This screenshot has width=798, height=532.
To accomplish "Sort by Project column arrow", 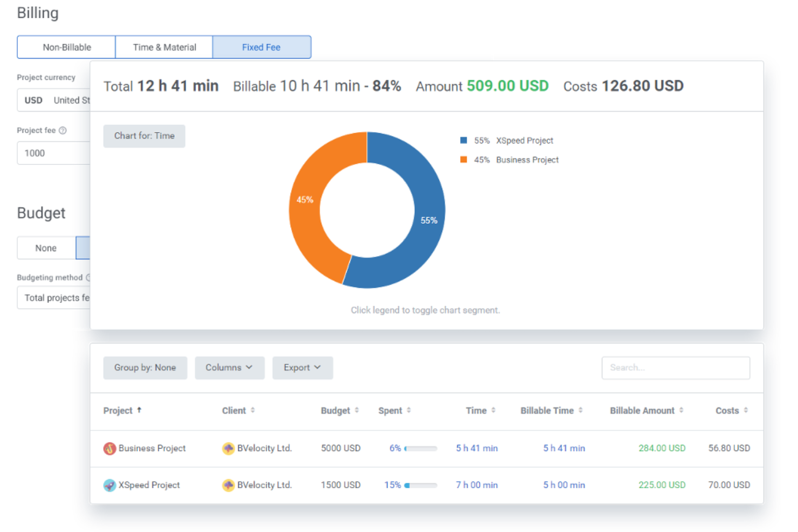I will (139, 410).
